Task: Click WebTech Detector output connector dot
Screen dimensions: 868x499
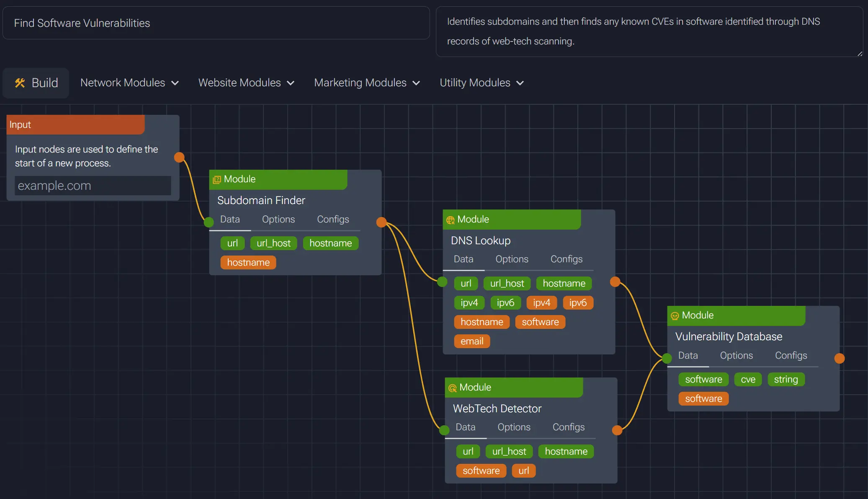Action: point(617,430)
